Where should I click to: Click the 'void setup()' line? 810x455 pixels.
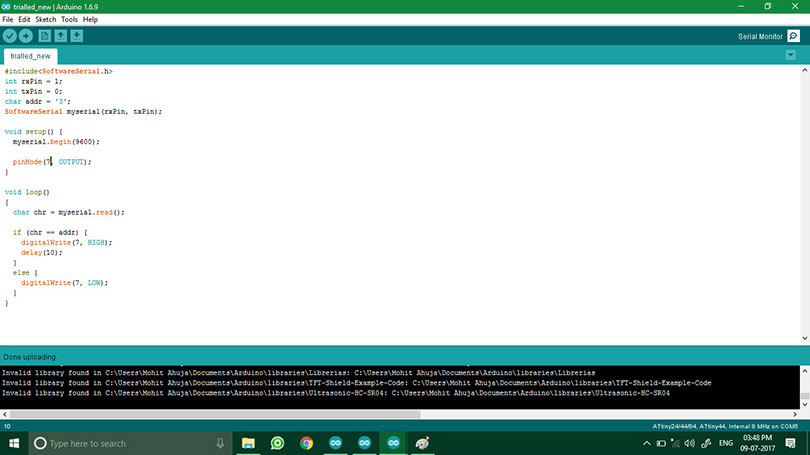pyautogui.click(x=34, y=132)
